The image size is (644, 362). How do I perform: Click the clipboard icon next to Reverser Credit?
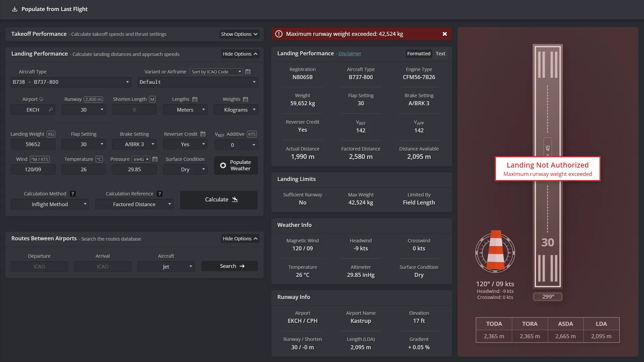coord(203,134)
